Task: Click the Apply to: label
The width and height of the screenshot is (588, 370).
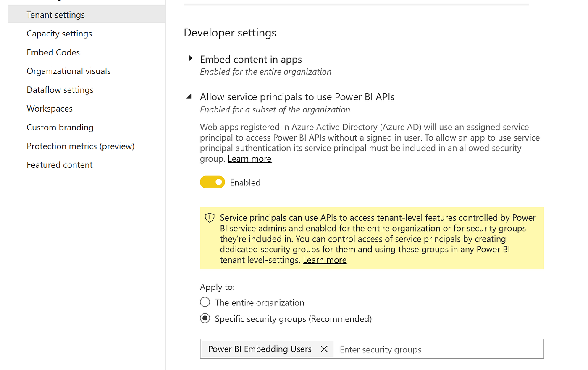Action: [x=218, y=287]
